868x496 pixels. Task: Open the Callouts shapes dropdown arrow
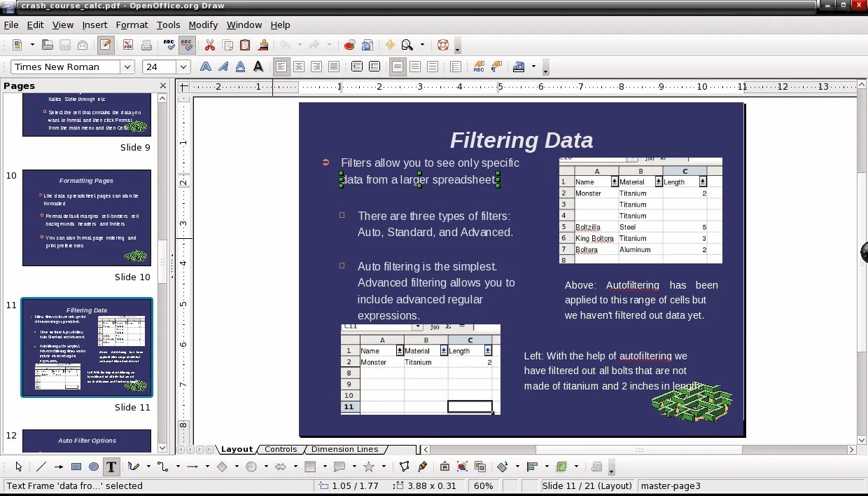354,467
